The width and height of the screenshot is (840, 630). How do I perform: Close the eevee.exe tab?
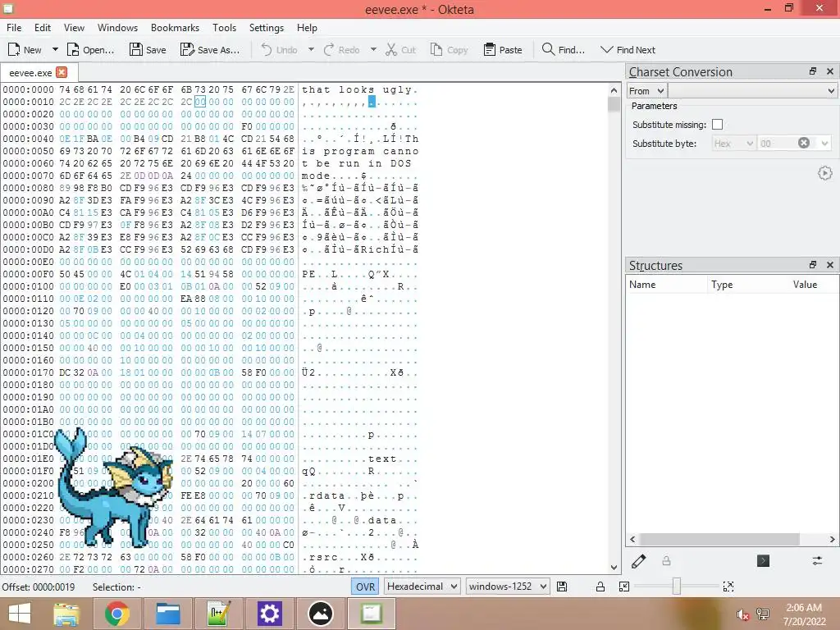[62, 72]
